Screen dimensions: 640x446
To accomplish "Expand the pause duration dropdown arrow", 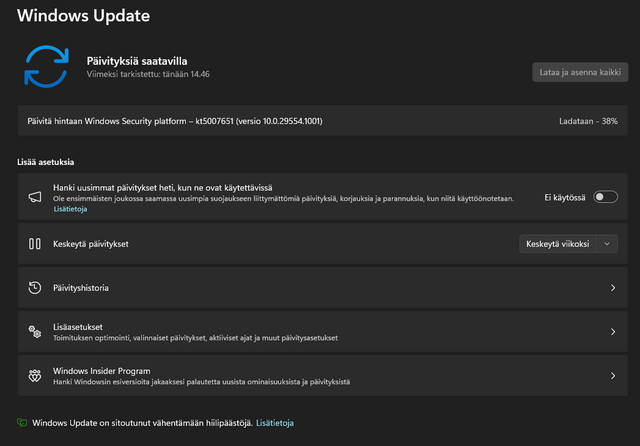I will [x=607, y=244].
